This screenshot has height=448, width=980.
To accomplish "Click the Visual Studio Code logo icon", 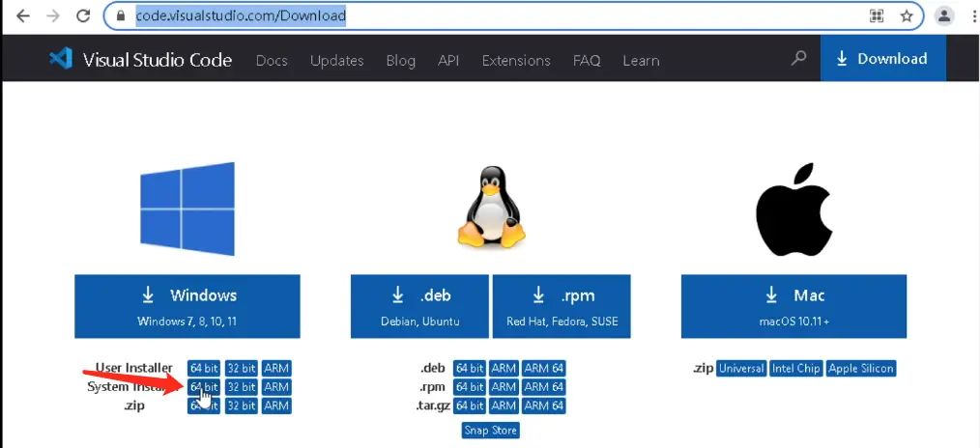I will (x=61, y=59).
